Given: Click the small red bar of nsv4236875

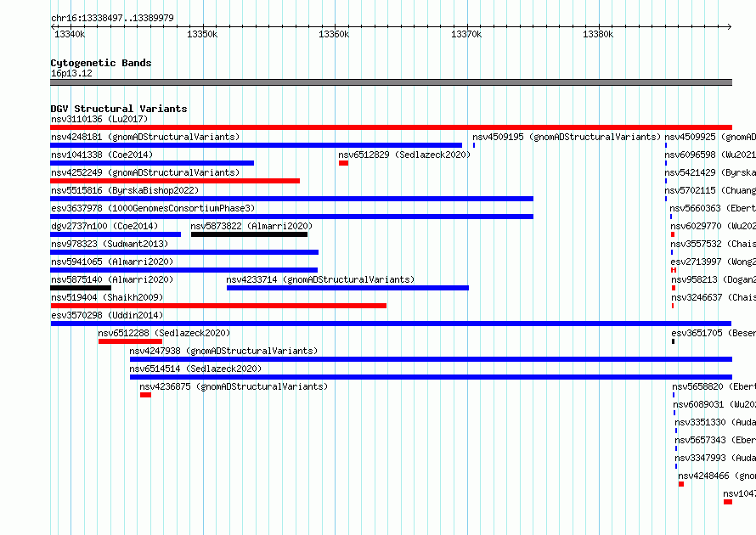Looking at the screenshot, I should [145, 395].
